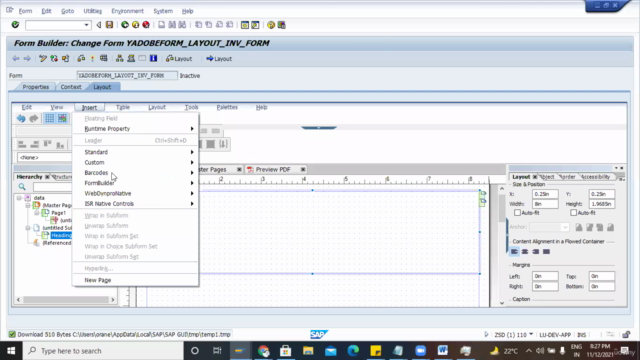Click New Page in Insert menu
640x360 pixels.
[136, 280]
